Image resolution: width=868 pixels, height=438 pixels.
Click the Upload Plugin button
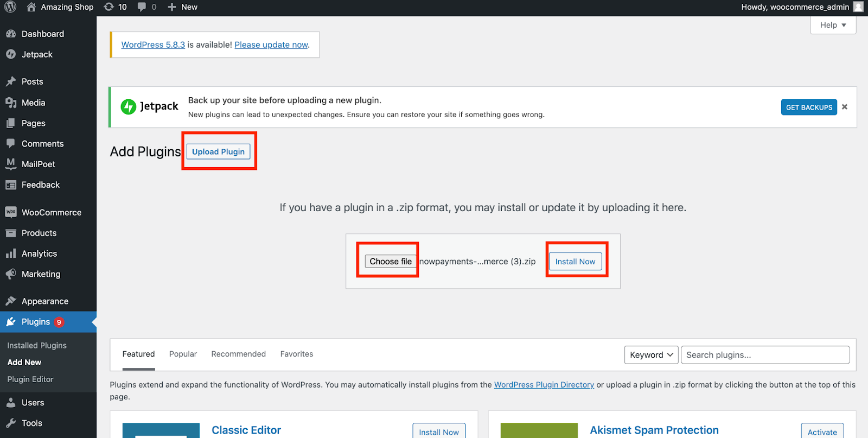(x=218, y=151)
